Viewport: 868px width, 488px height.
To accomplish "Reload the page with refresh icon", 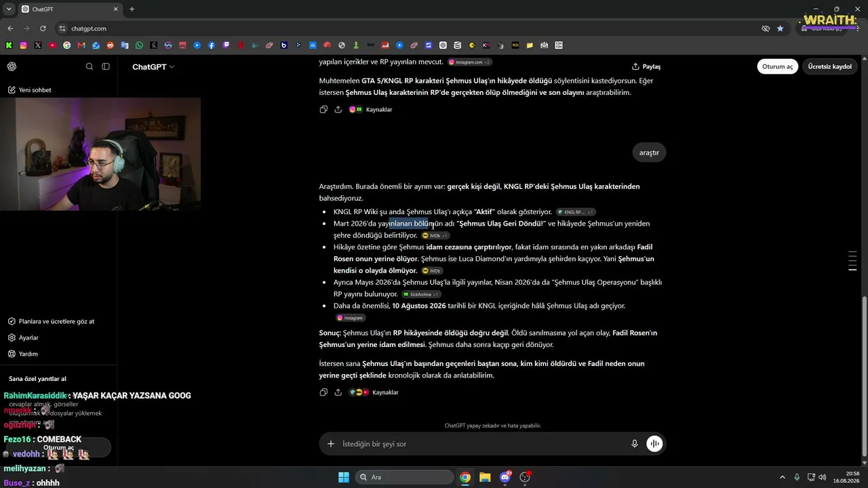I will [x=43, y=28].
